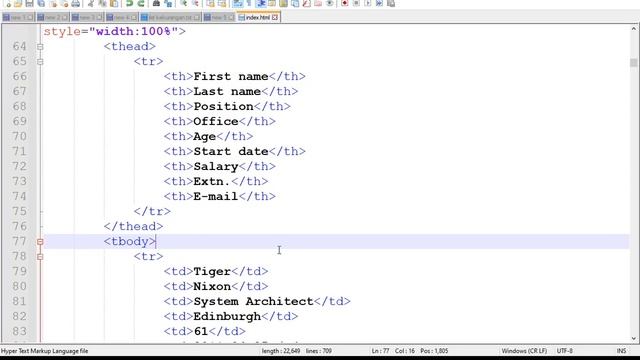Click on Edinburgh in line 82
Image resolution: width=640 pixels, height=360 pixels.
click(x=227, y=316)
